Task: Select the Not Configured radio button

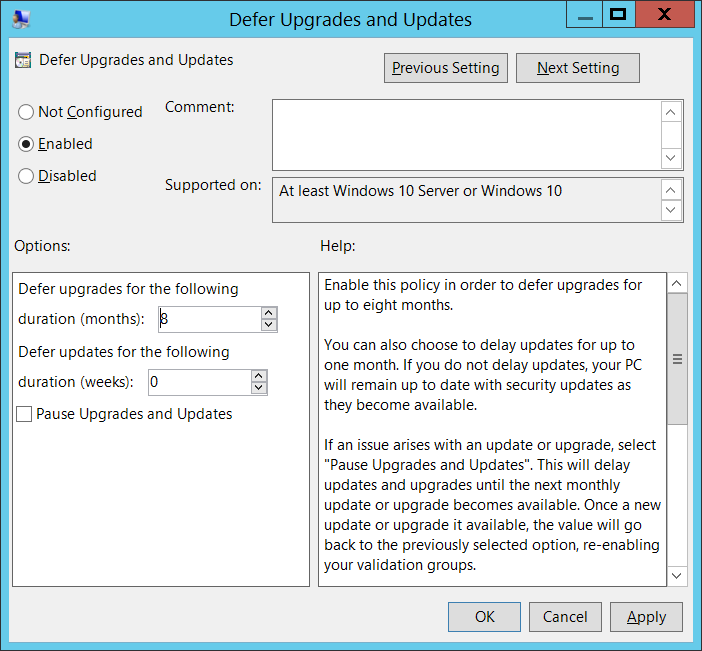Action: pyautogui.click(x=26, y=112)
